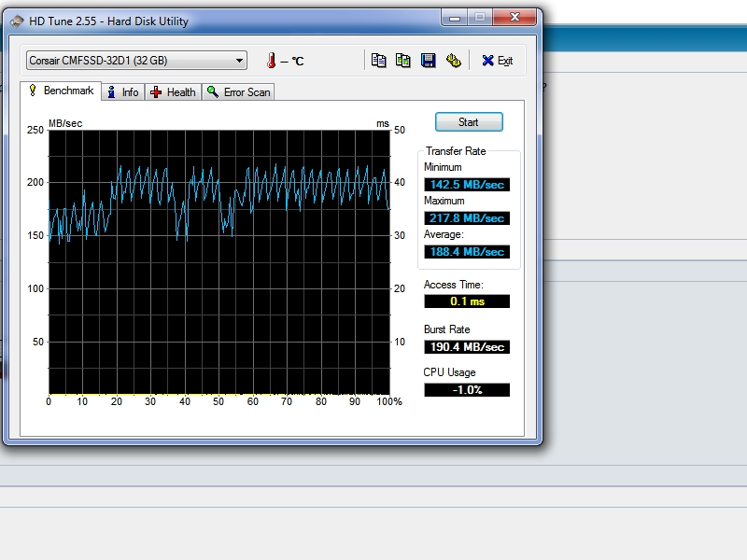Open the Corsair CMFSSD-32D1 drive dropdown
747x560 pixels.
tap(136, 61)
